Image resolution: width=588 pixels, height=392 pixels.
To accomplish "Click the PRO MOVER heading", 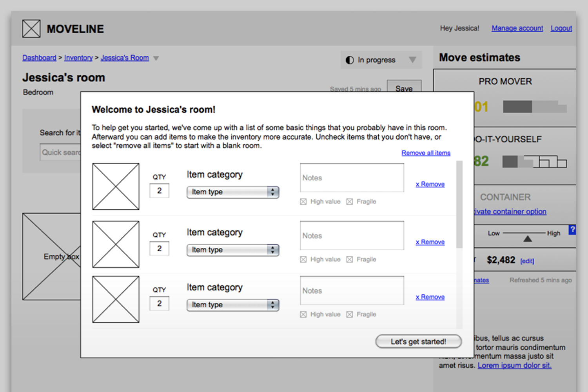I will [505, 82].
